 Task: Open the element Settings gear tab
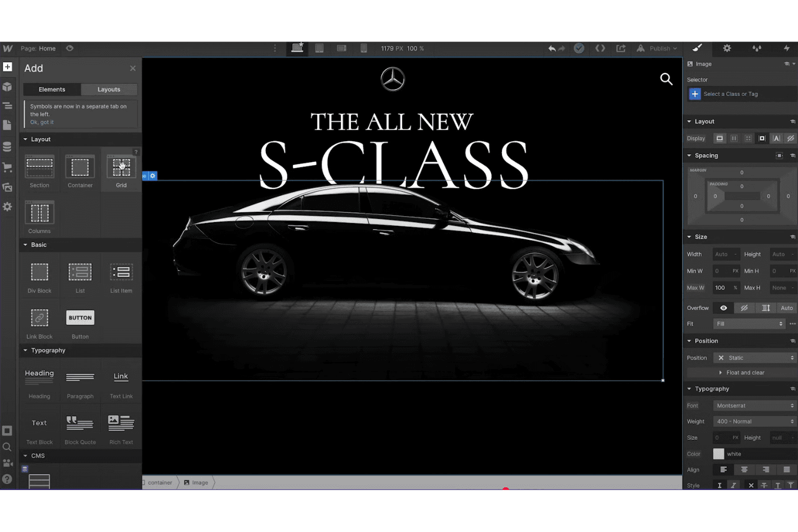[x=727, y=49]
